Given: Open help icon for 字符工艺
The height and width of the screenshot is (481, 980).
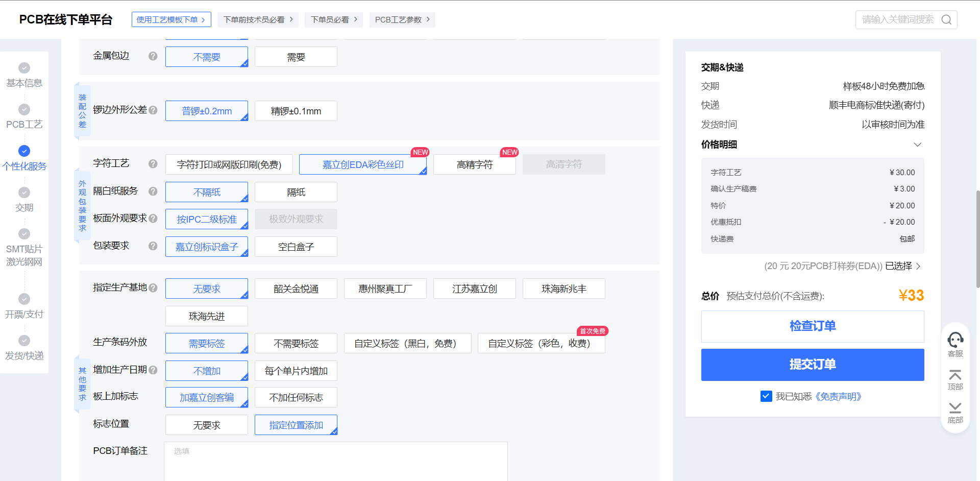Looking at the screenshot, I should pyautogui.click(x=153, y=164).
